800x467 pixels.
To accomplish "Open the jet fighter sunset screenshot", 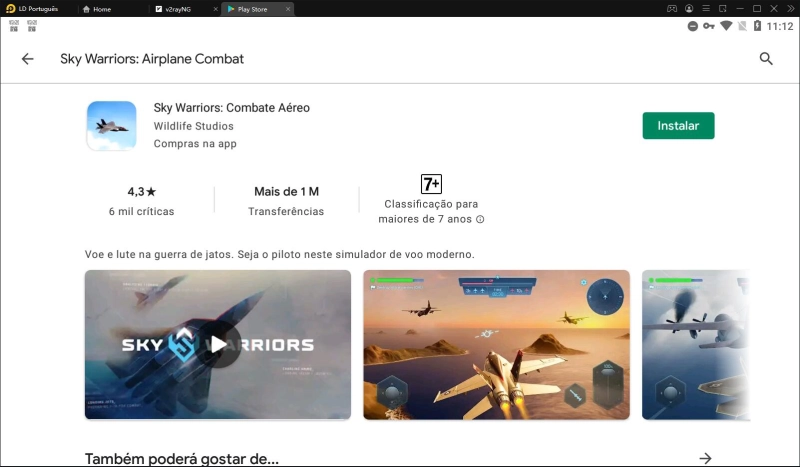I will (x=496, y=344).
